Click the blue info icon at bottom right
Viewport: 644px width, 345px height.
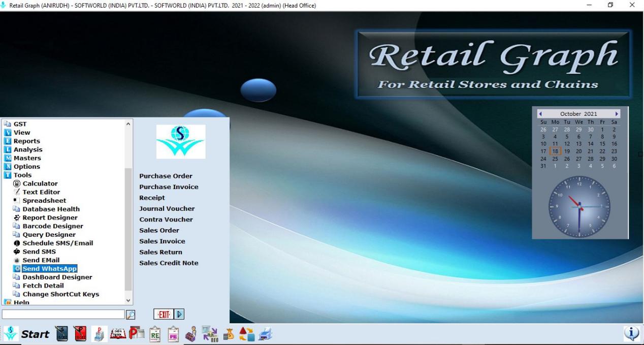point(631,333)
